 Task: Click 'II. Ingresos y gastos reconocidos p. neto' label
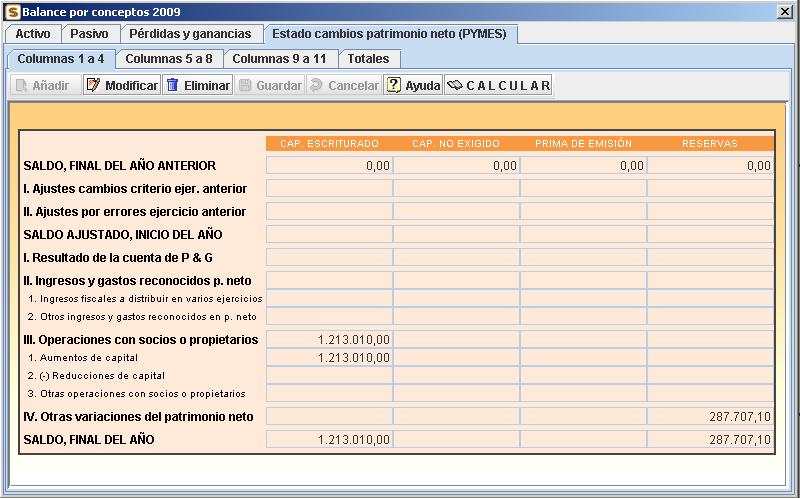coord(137,281)
